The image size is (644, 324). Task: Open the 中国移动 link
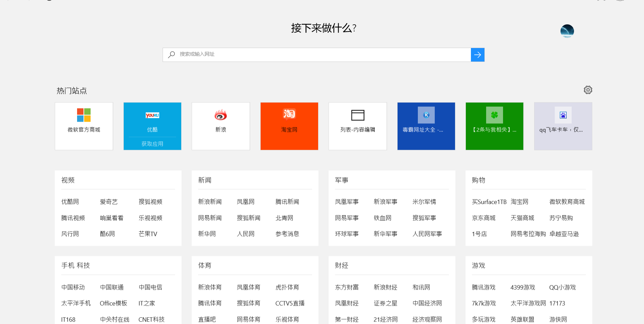pos(73,287)
